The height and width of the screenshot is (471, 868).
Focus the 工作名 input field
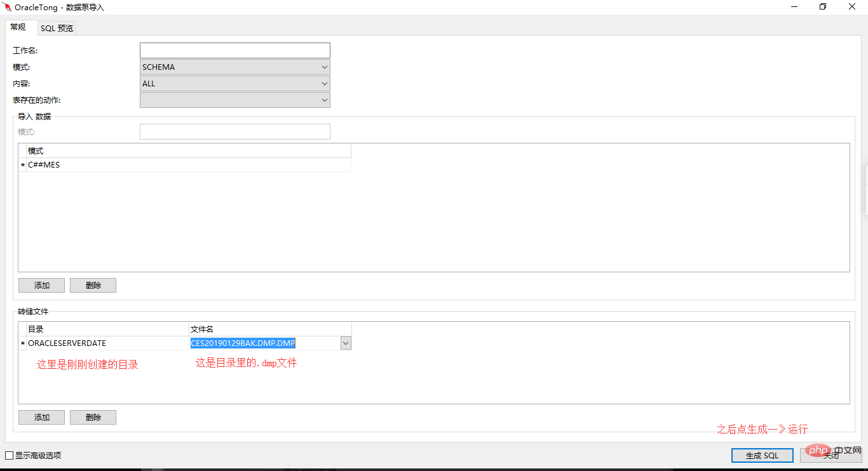pos(235,50)
